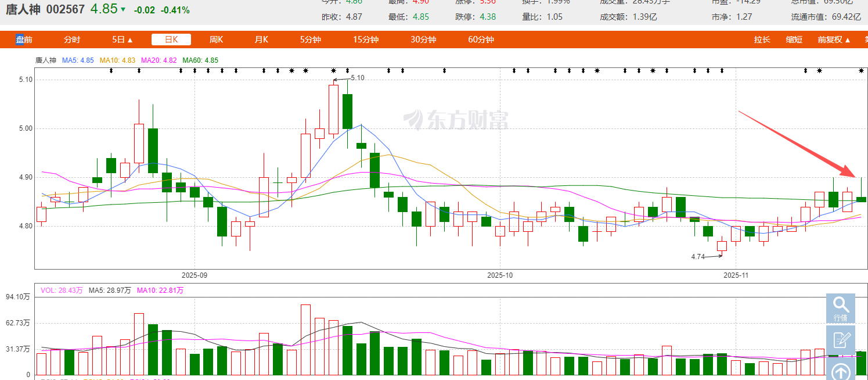Click the 5.10 high price annotation

pyautogui.click(x=358, y=78)
